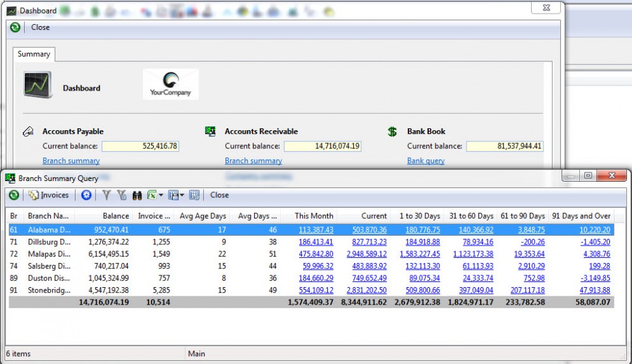
Task: Click total balance 14,716,074.19 in footer row
Action: (104, 302)
